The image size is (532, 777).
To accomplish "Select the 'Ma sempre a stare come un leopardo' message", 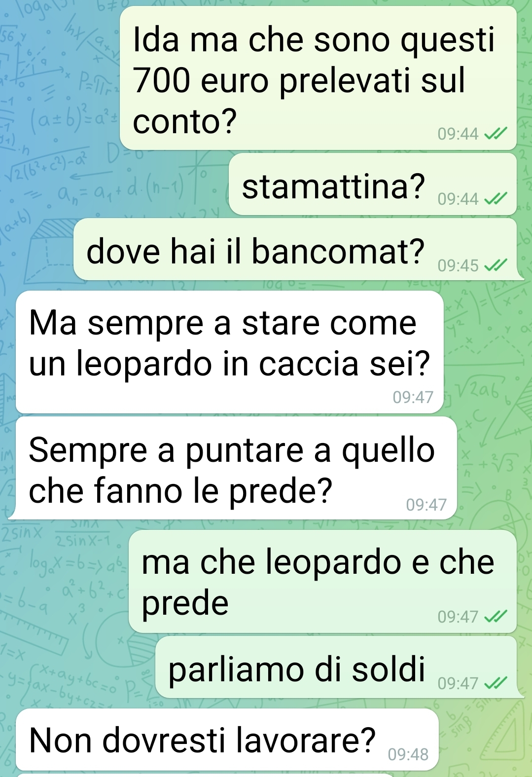I will click(230, 352).
